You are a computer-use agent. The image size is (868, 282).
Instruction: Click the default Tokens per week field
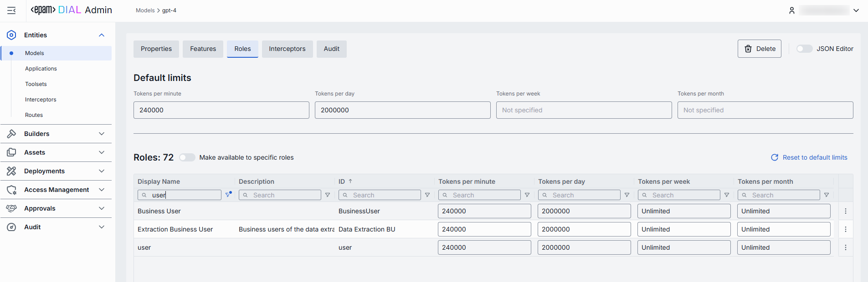pyautogui.click(x=584, y=110)
